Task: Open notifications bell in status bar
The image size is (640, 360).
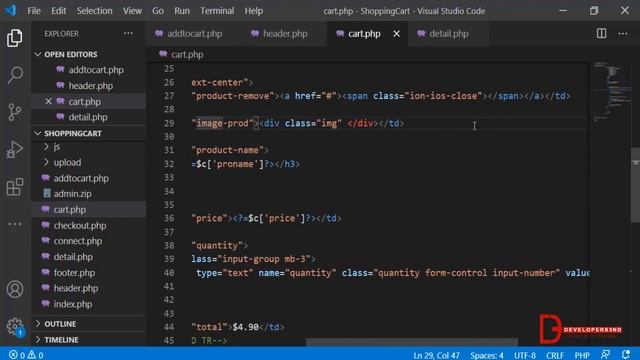Action: [x=625, y=355]
